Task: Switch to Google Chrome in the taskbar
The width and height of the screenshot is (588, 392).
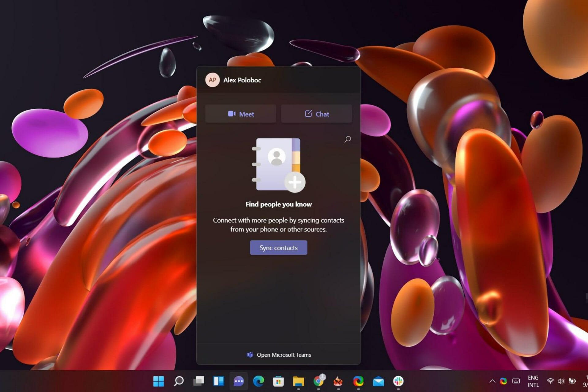Action: pos(318,381)
